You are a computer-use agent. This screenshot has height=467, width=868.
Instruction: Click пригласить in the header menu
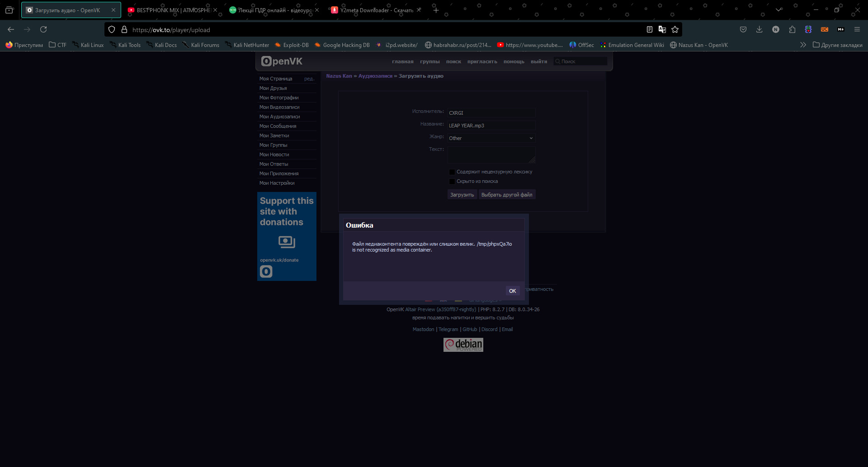coord(482,61)
